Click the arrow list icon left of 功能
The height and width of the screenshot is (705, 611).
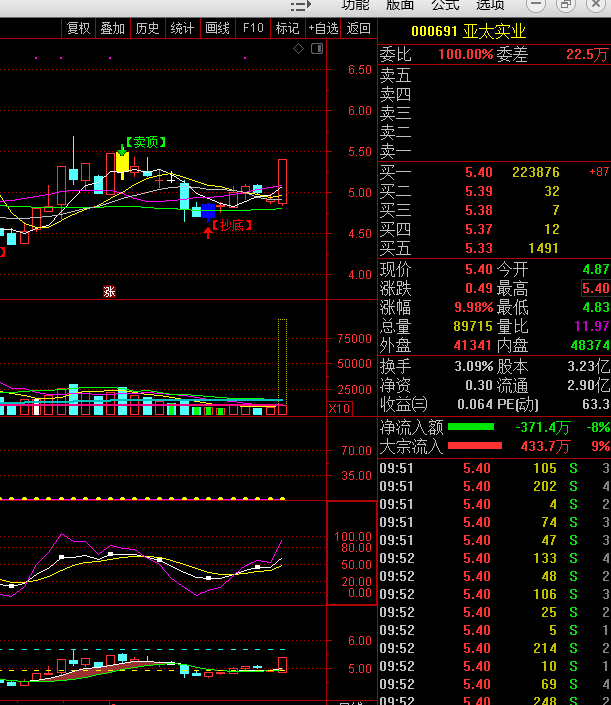coord(301,5)
